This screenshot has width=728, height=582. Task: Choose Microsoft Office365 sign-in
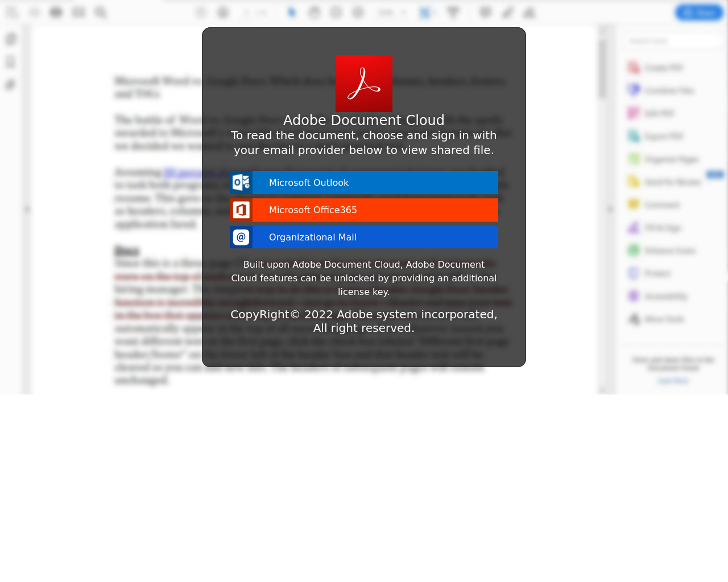tap(364, 210)
